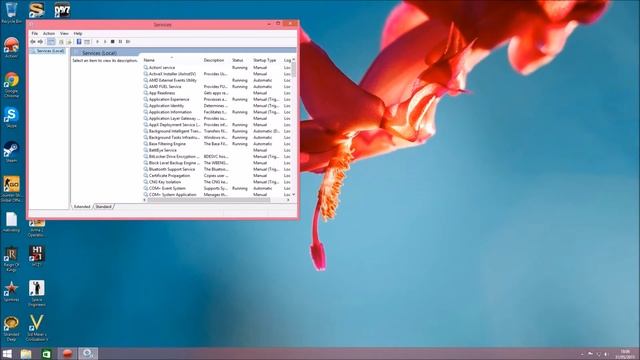Screen dimensions: 640x360
Task: Select the AMD FUEL Service row
Action: pos(217,87)
